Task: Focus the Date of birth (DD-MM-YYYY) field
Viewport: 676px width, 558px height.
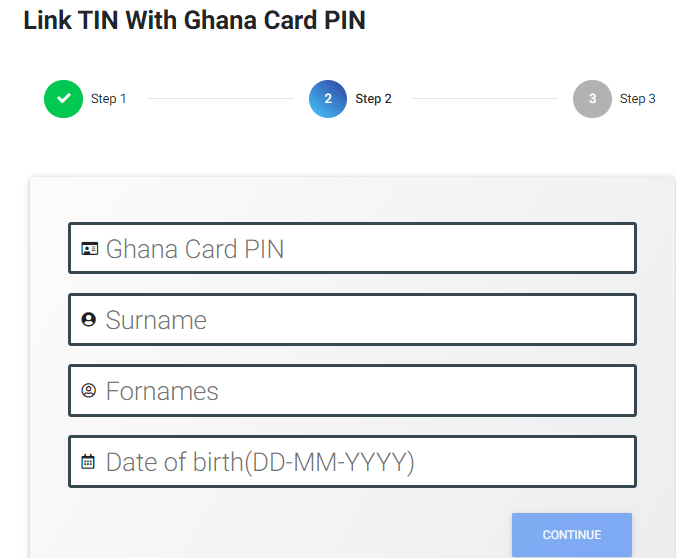Action: pos(352,461)
